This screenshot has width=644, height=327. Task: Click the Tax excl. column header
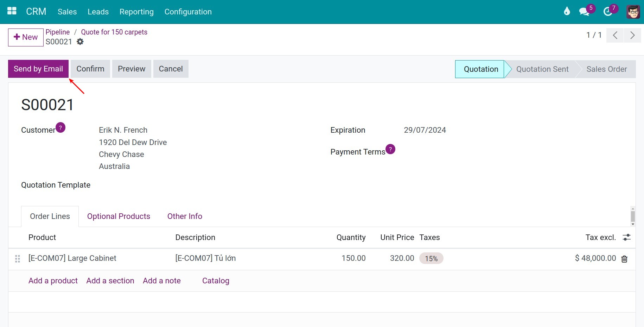(x=601, y=238)
